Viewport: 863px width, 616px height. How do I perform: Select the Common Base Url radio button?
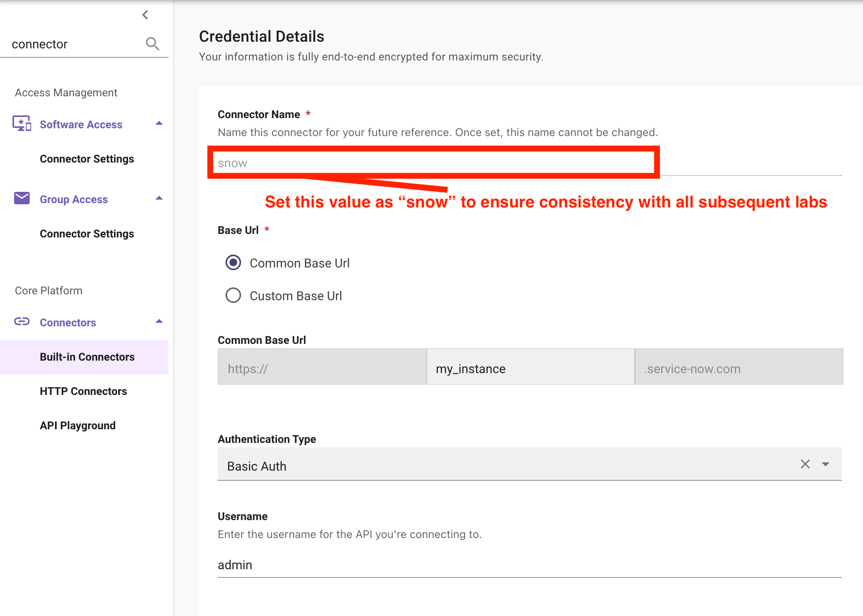point(233,262)
